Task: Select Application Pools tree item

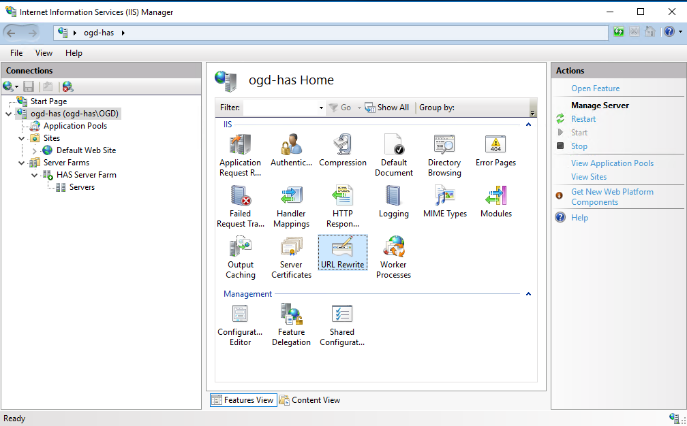Action: tap(75, 126)
